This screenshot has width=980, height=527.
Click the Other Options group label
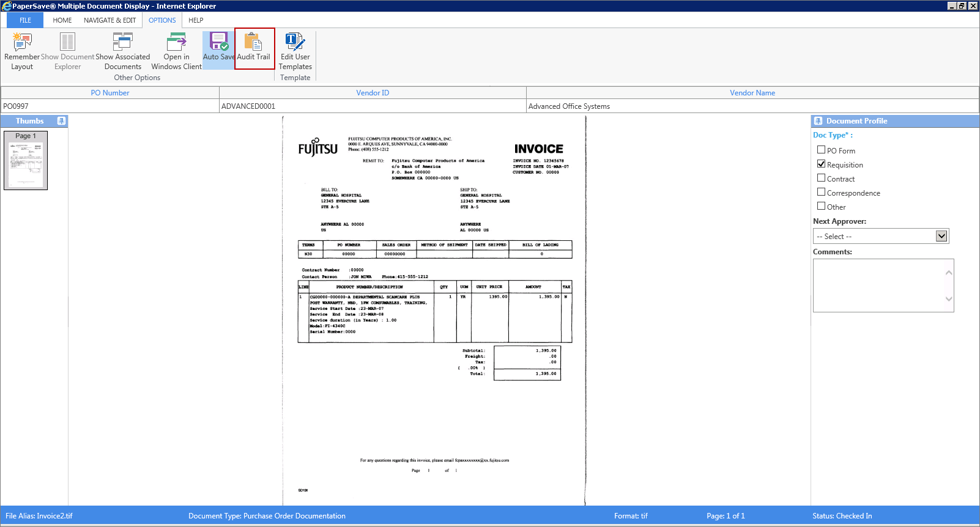[x=137, y=78]
